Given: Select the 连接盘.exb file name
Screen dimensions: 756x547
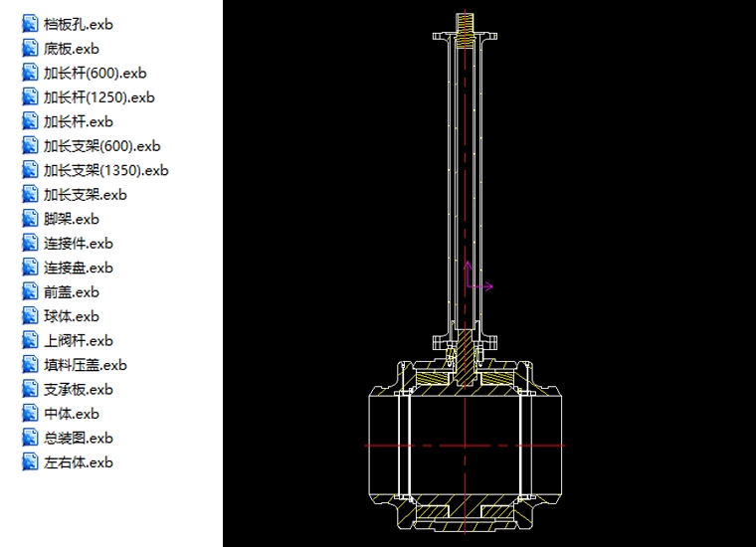Looking at the screenshot, I should coord(78,268).
